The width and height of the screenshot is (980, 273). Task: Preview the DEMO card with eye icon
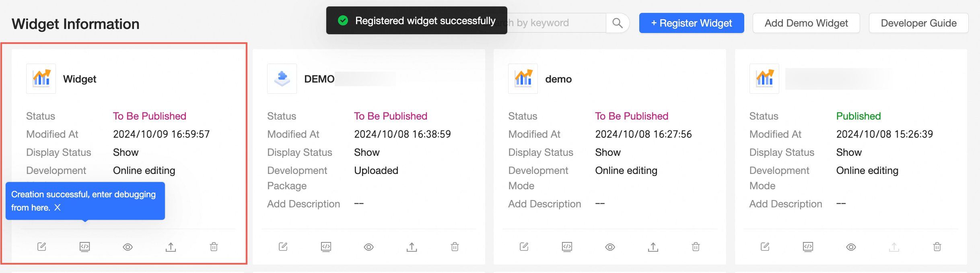click(x=369, y=247)
